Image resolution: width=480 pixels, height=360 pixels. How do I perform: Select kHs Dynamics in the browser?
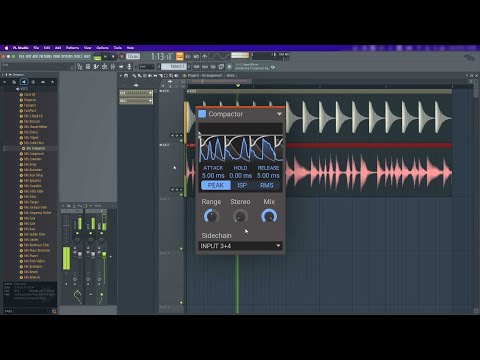pyautogui.click(x=30, y=180)
